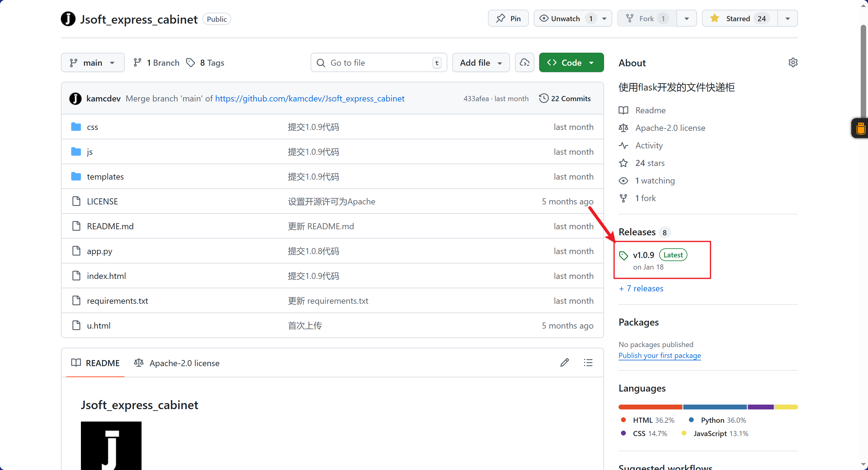Switch to the README tab
This screenshot has height=470, width=868.
(95, 363)
